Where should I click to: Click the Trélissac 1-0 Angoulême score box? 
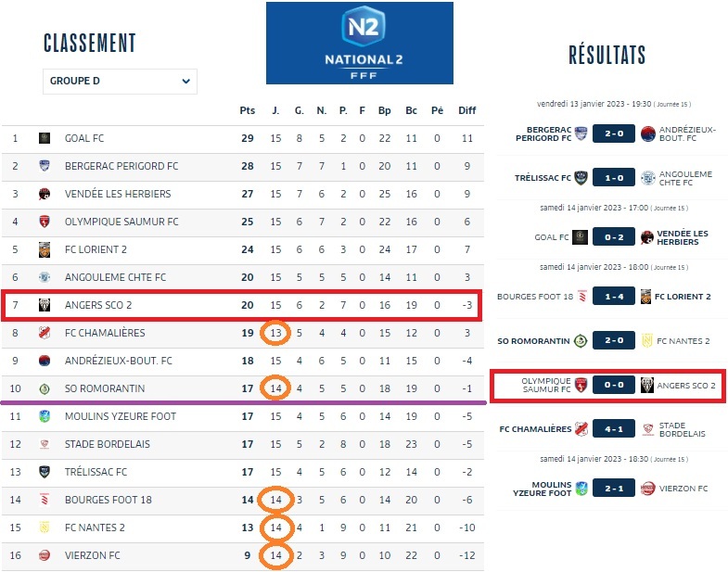[x=613, y=177]
